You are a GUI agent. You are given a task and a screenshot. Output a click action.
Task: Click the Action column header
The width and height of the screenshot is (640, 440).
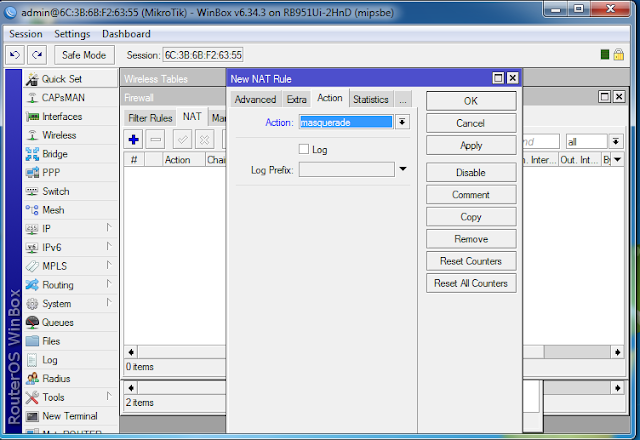(x=184, y=160)
